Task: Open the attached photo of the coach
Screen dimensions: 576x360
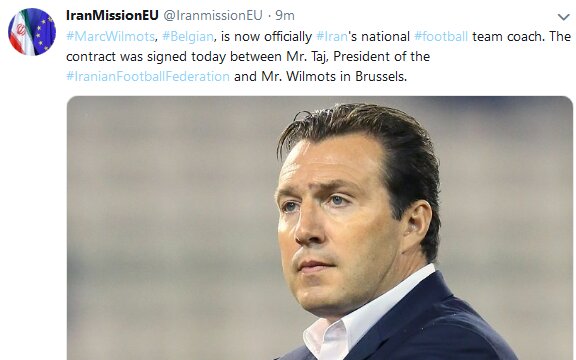Action: click(320, 228)
